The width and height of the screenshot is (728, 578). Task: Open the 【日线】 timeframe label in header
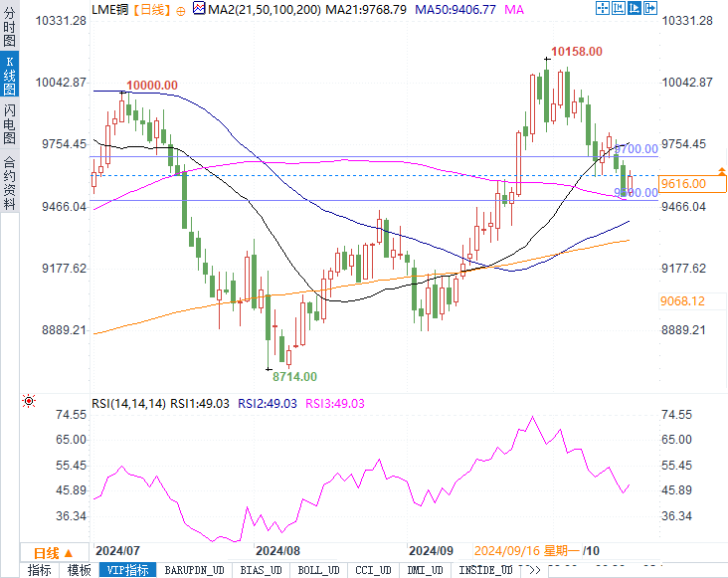[151, 9]
